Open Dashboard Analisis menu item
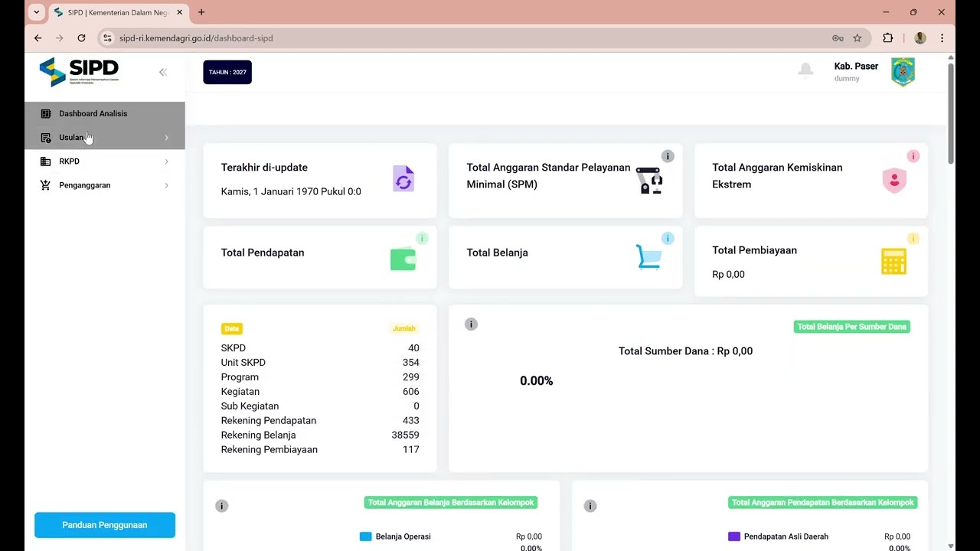980x551 pixels. click(x=105, y=113)
